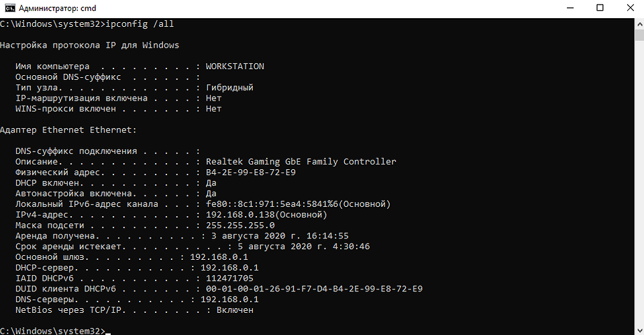Click the computer name WORKSTATION
The height and width of the screenshot is (335, 644).
click(x=235, y=66)
